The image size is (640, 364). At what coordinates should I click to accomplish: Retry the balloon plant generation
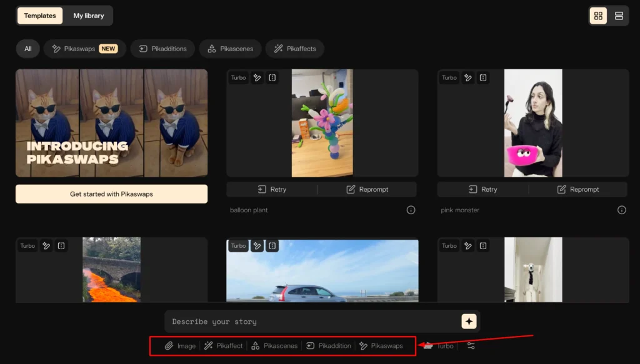click(x=272, y=189)
